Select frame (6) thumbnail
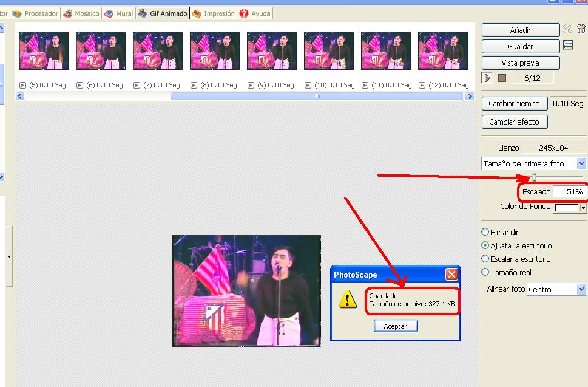The height and width of the screenshot is (387, 588). [101, 51]
